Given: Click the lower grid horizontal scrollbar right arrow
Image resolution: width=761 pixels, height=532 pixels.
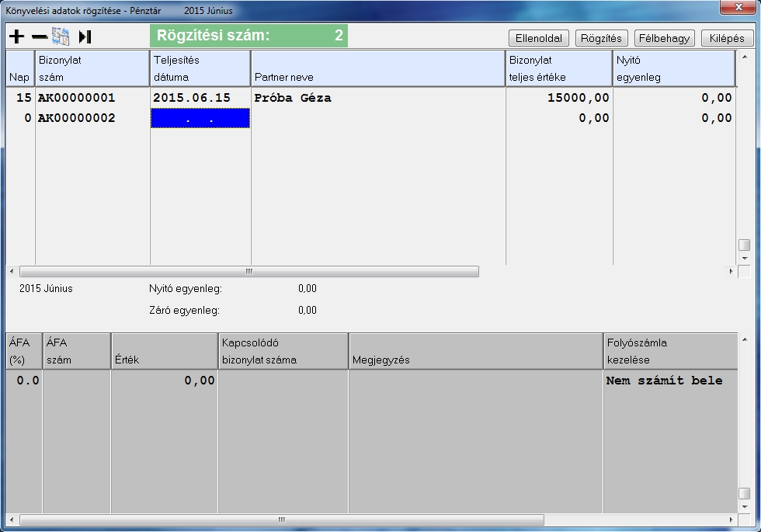Looking at the screenshot, I should tap(731, 520).
